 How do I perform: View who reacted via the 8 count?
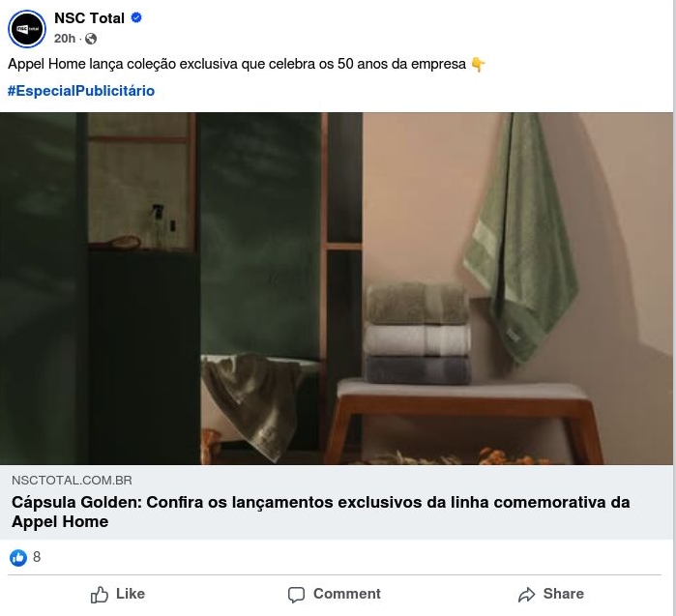(x=37, y=557)
